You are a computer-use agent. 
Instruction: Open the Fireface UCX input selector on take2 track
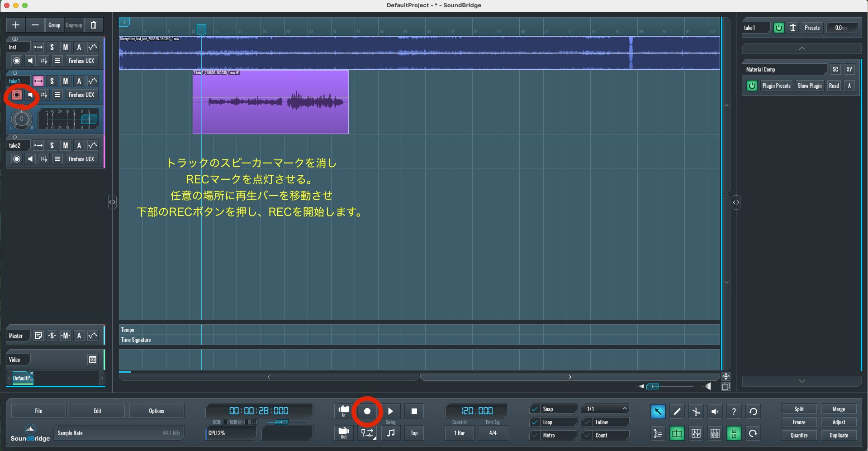[x=81, y=159]
